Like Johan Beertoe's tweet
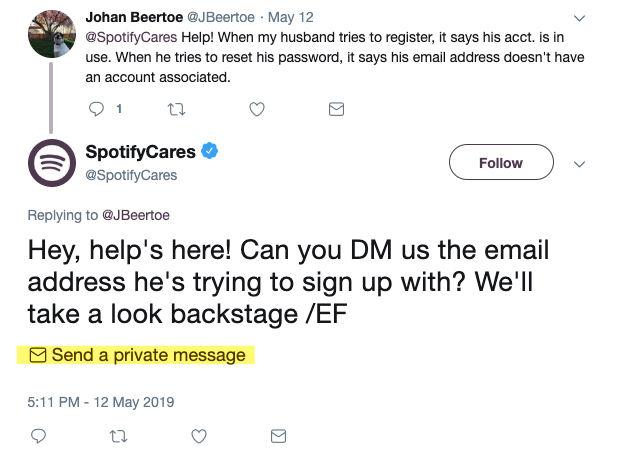This screenshot has width=618, height=468. point(257,109)
